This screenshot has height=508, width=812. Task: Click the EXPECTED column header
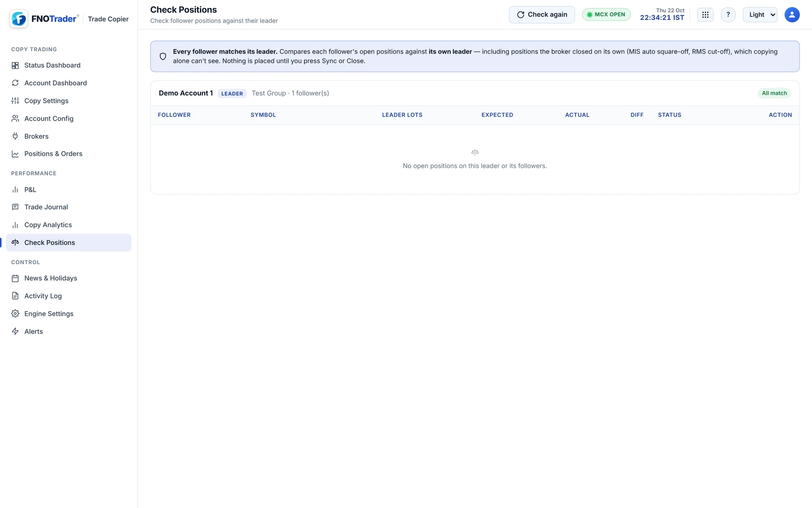tap(497, 115)
